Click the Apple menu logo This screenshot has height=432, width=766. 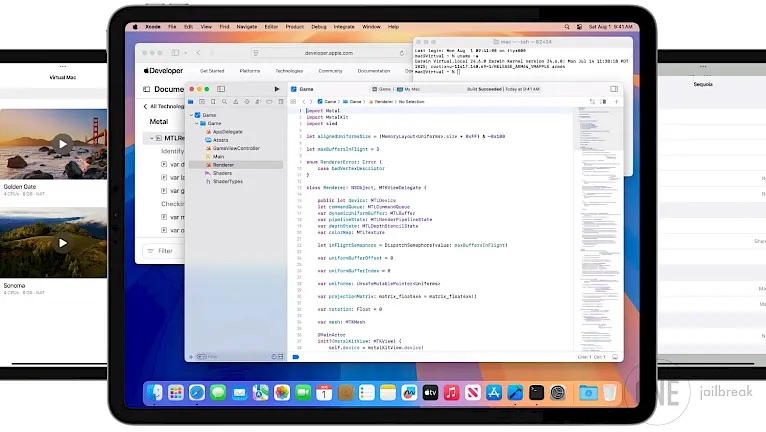pos(135,27)
